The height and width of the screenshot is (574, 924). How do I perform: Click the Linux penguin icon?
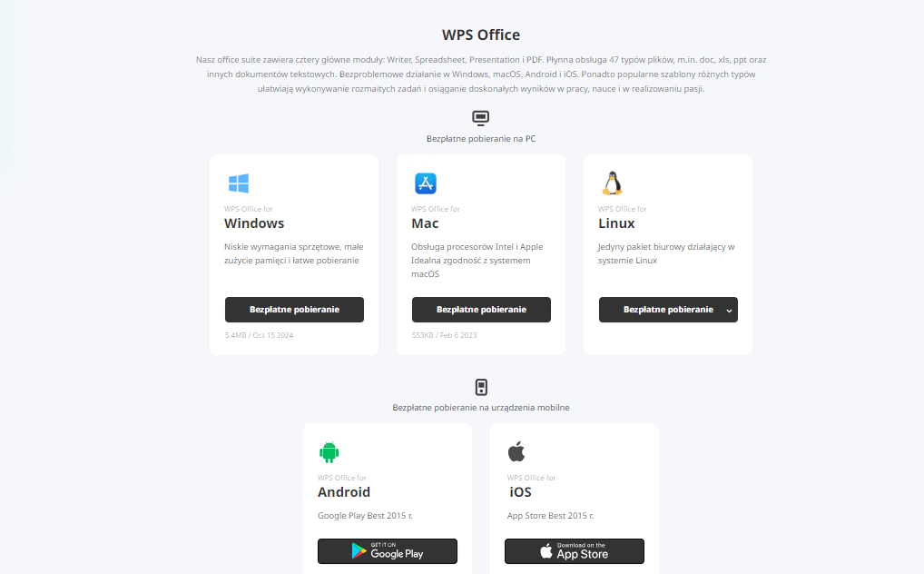tap(613, 183)
